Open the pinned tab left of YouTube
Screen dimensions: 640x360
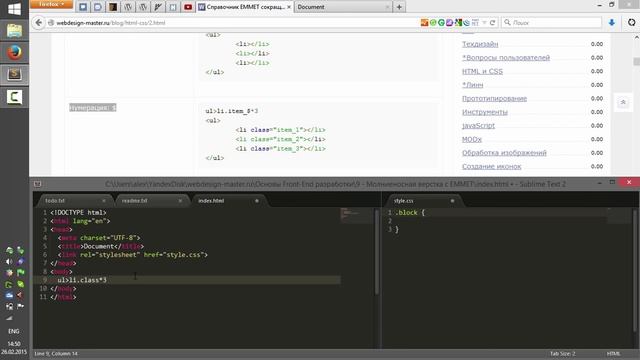click(173, 7)
